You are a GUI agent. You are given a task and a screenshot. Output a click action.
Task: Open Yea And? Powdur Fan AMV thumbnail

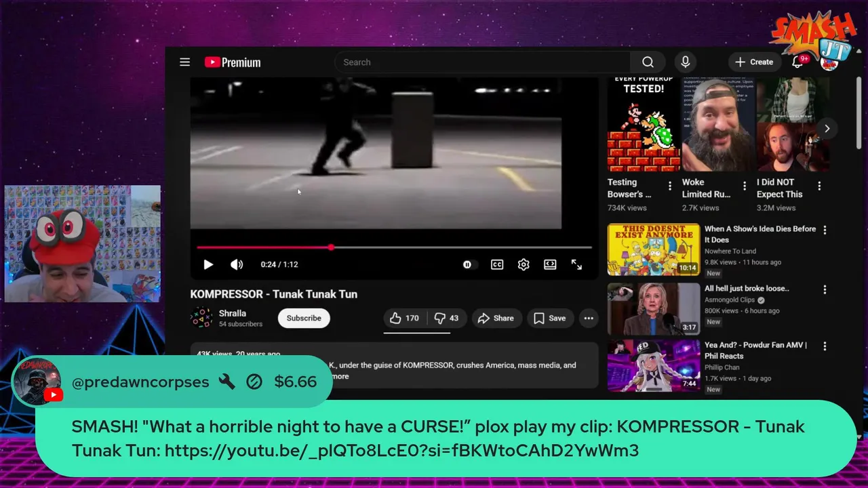(x=654, y=366)
